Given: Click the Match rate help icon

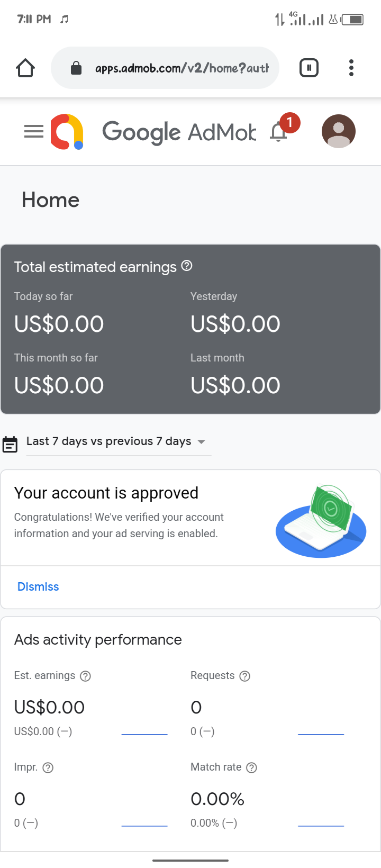Looking at the screenshot, I should point(251,767).
